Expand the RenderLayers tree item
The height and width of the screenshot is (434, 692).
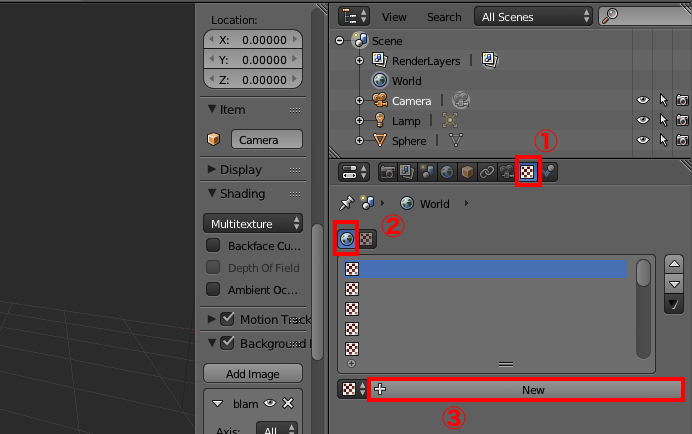(x=359, y=60)
